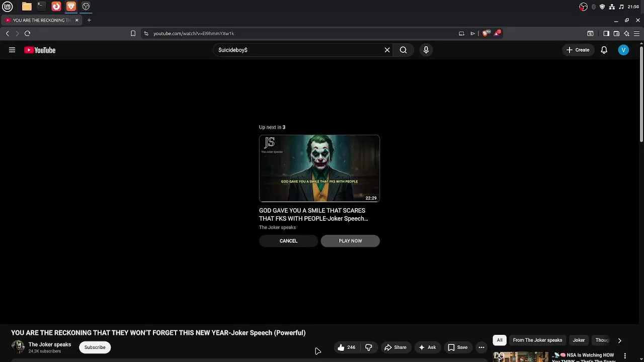The height and width of the screenshot is (362, 644).
Task: Click the youtube.com address bar URL
Action: [194, 34]
